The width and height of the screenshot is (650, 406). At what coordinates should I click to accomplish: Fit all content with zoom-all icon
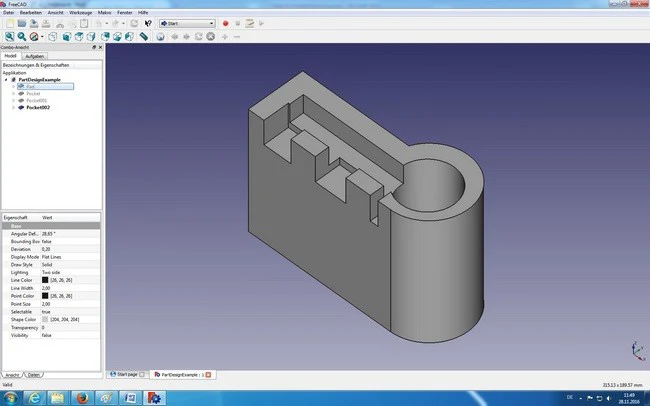click(10, 37)
